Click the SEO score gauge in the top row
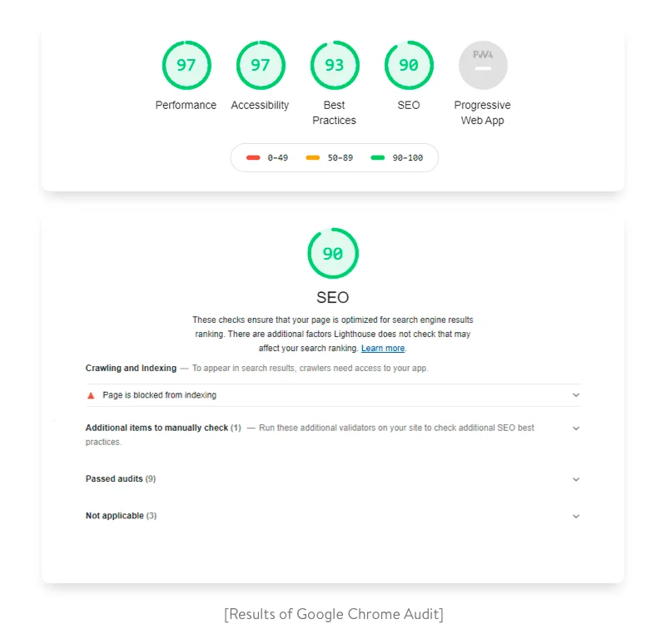This screenshot has width=666, height=644. pyautogui.click(x=409, y=65)
